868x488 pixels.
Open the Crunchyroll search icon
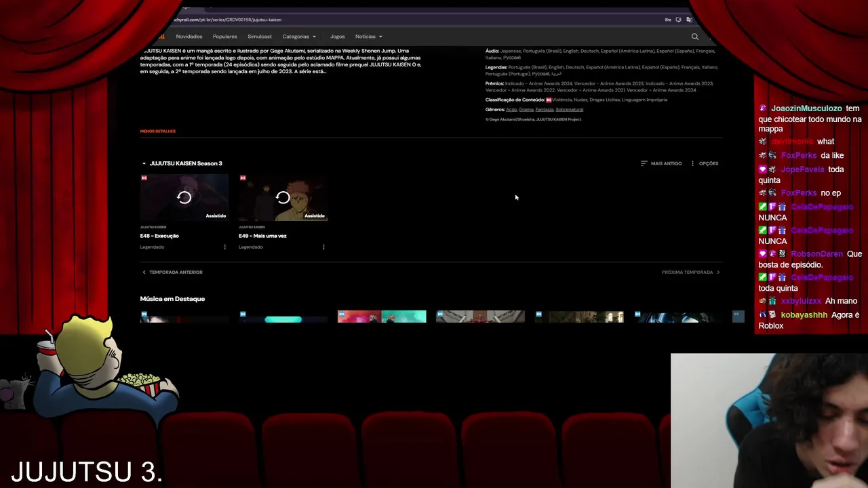click(694, 37)
